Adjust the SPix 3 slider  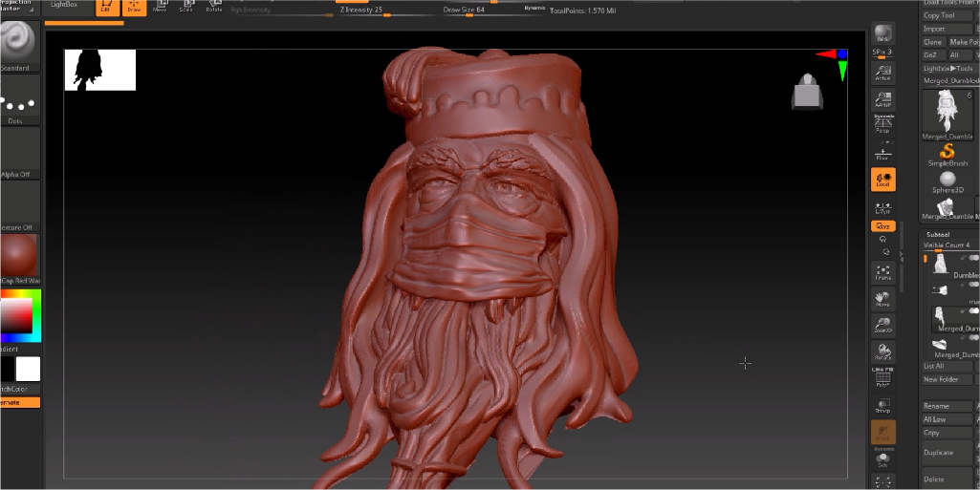coord(882,53)
